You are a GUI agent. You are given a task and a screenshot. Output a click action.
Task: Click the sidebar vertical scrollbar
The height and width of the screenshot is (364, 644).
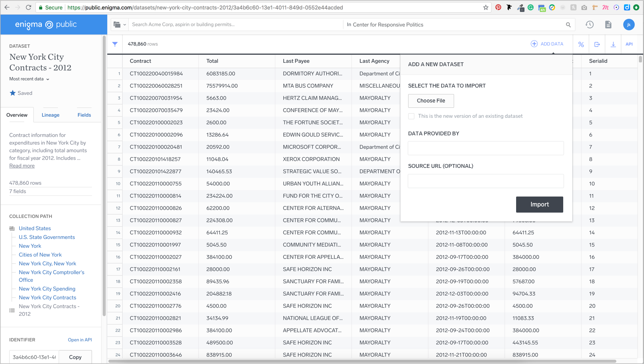tap(104, 176)
